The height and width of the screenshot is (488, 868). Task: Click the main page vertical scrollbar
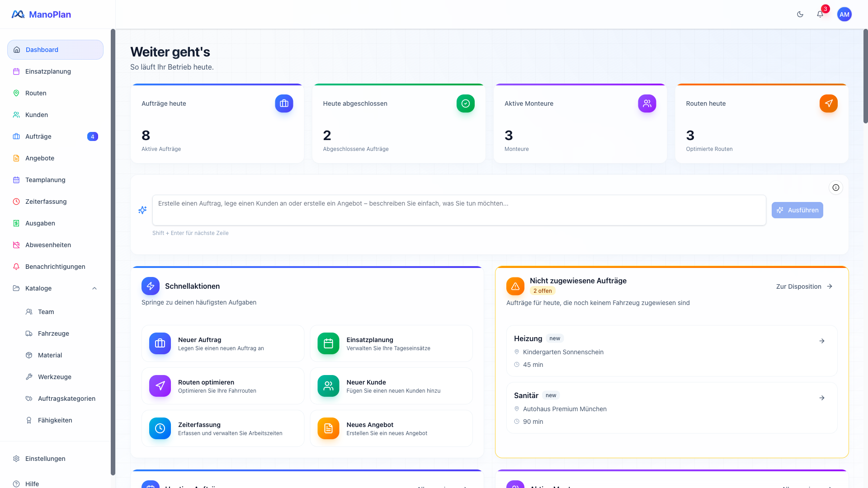(x=865, y=77)
